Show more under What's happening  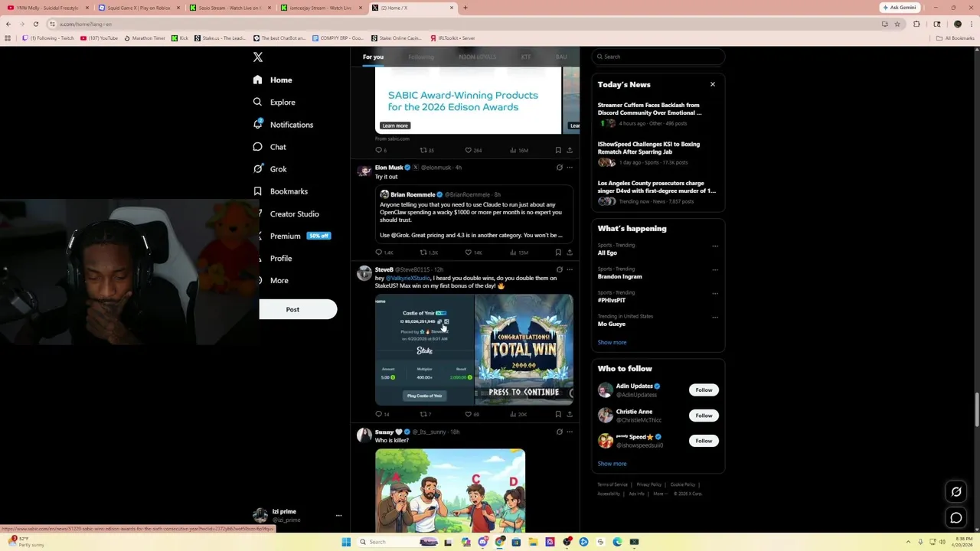[612, 342]
